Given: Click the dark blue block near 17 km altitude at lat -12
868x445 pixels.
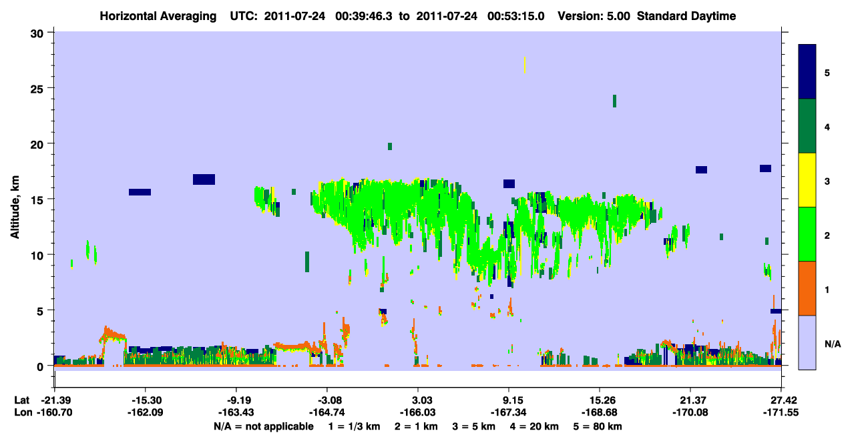Looking at the screenshot, I should 204,179.
